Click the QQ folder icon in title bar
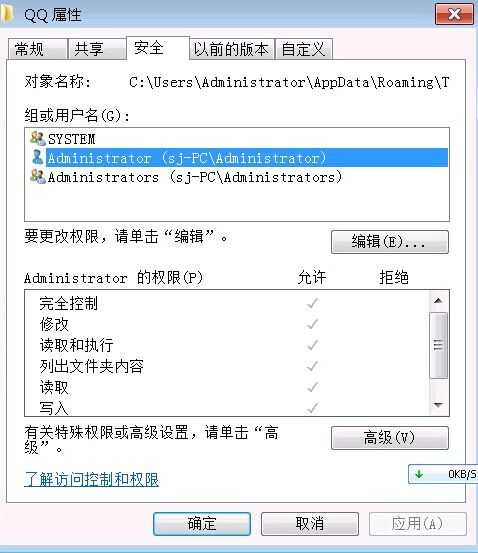Screen dimensions: 478x553 (x=7, y=14)
